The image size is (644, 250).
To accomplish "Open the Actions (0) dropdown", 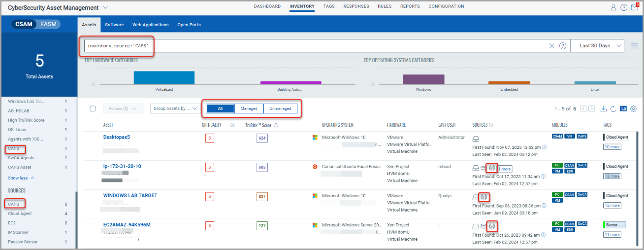I will [123, 108].
